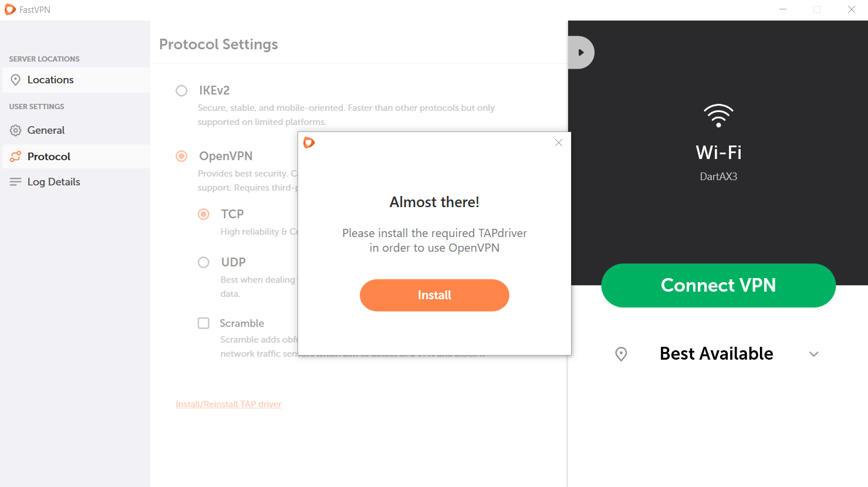Click the Locations pin icon in sidebar

16,80
